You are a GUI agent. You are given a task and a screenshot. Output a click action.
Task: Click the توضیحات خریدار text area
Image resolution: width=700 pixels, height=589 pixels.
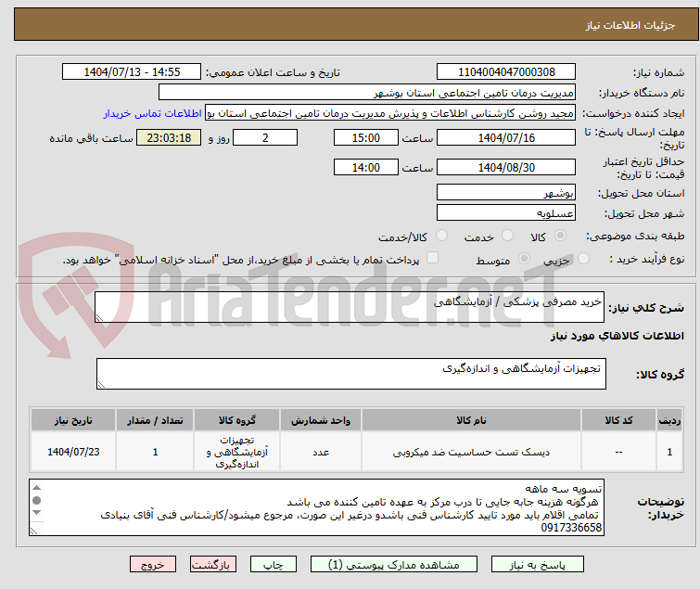[316, 507]
